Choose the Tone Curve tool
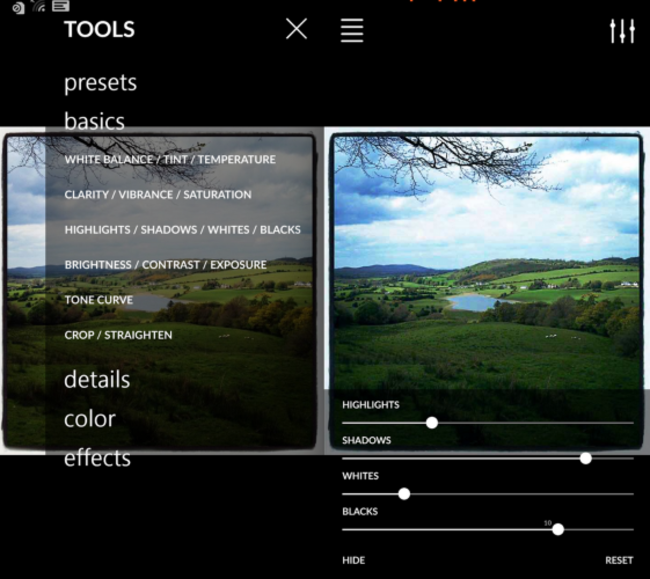This screenshot has height=579, width=650. 100,300
